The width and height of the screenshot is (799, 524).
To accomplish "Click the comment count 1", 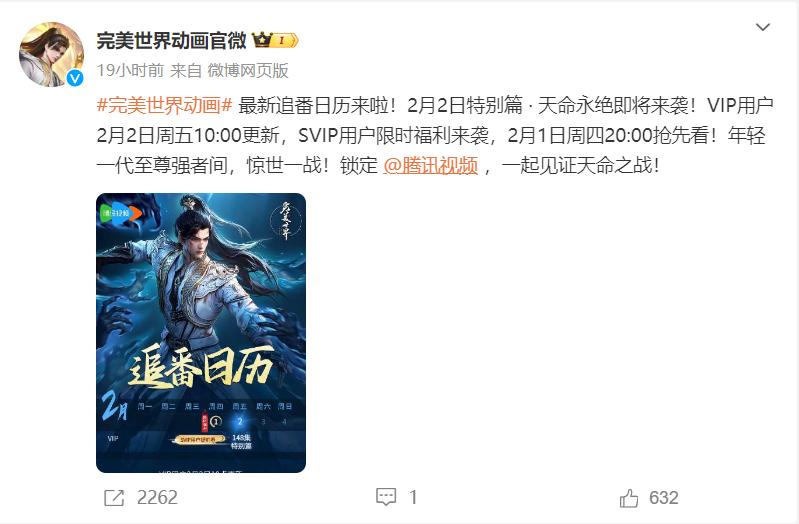I will (413, 497).
